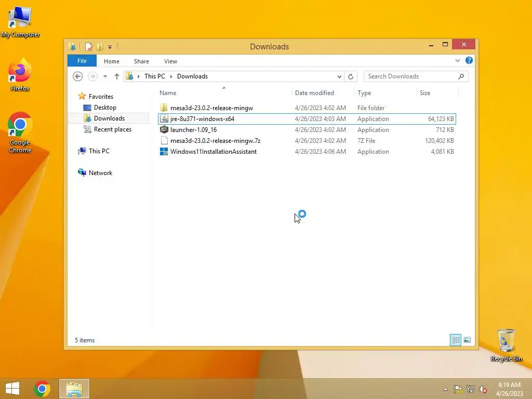This screenshot has height=399, width=532.
Task: Expand the address bar previous locations dropdown
Action: [339, 76]
